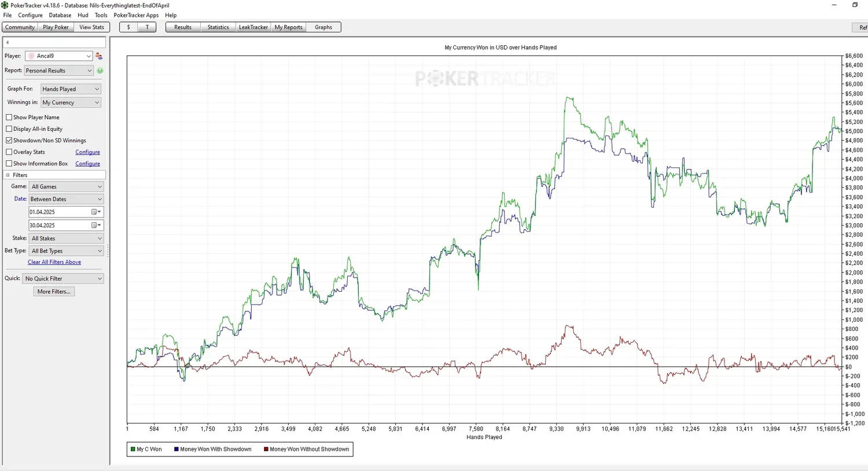Image resolution: width=868 pixels, height=471 pixels.
Task: Open Winnings in dropdown (My Currency)
Action: coord(71,102)
